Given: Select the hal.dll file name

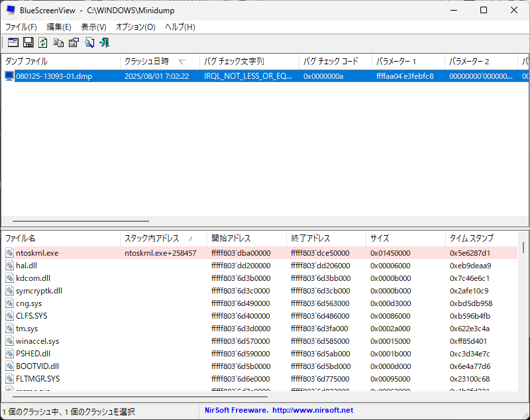Looking at the screenshot, I should click(26, 266).
